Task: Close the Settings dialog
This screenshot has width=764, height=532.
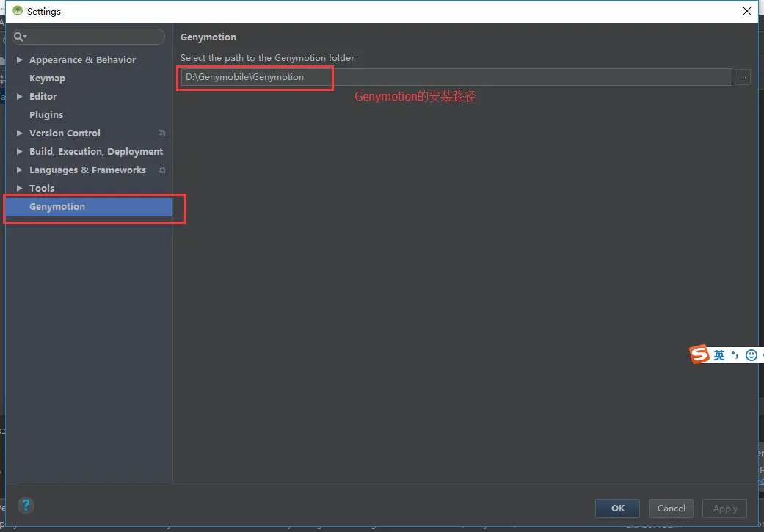Action: pyautogui.click(x=747, y=11)
